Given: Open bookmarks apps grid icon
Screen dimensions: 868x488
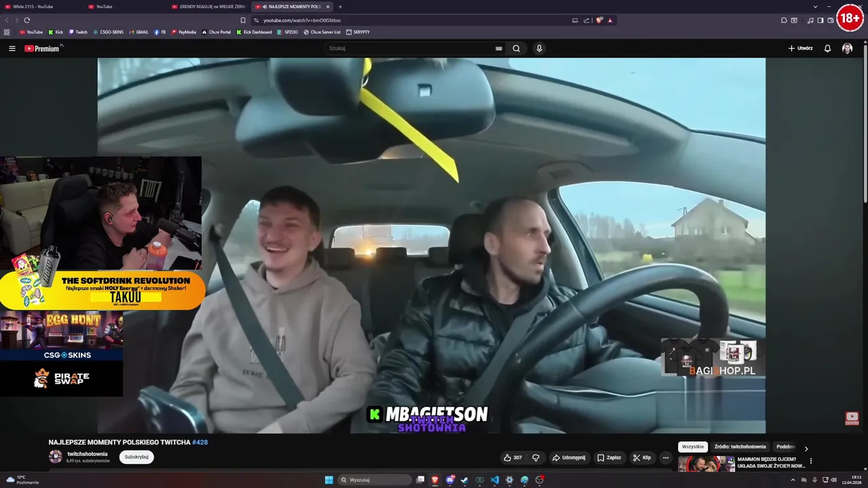Looking at the screenshot, I should point(7,32).
